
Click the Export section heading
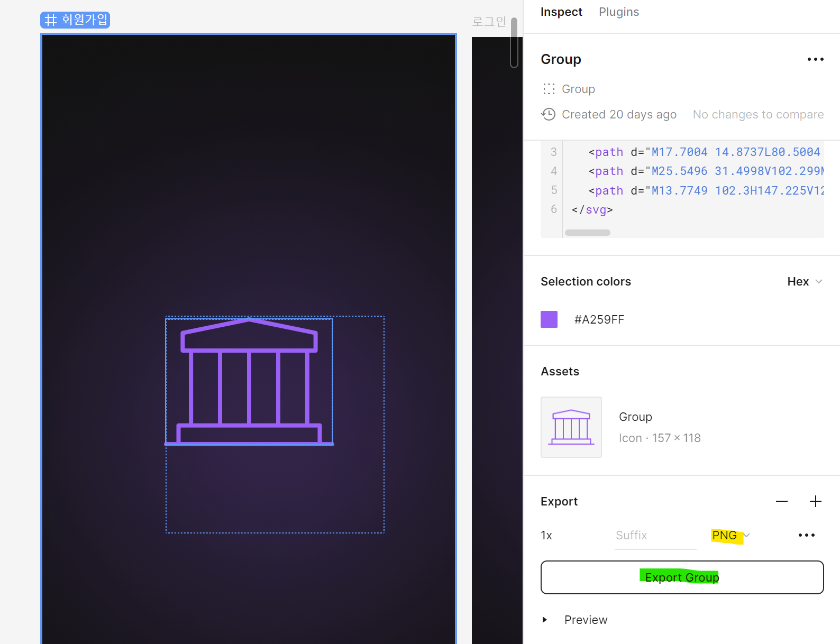559,501
